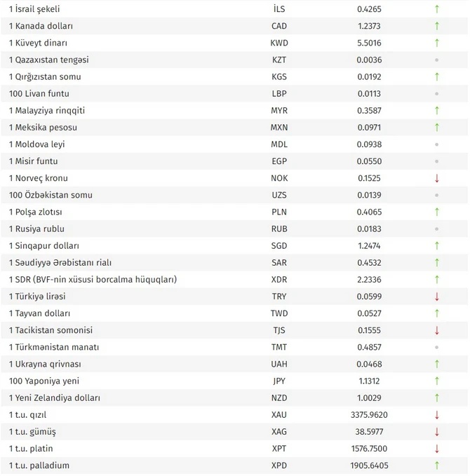Viewport: 470px width, 476px height.
Task: Click the red down arrow for Türkiyə lirəsi
Action: 437,297
